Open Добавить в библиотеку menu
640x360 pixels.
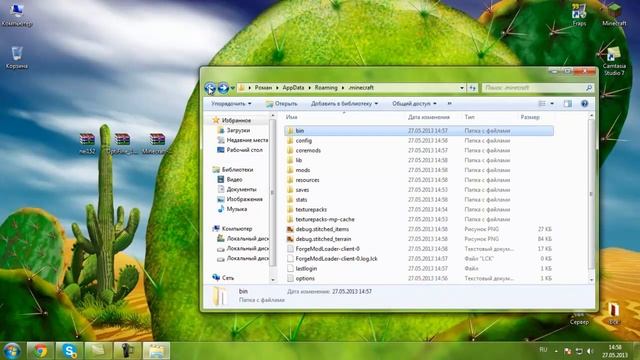click(x=344, y=104)
